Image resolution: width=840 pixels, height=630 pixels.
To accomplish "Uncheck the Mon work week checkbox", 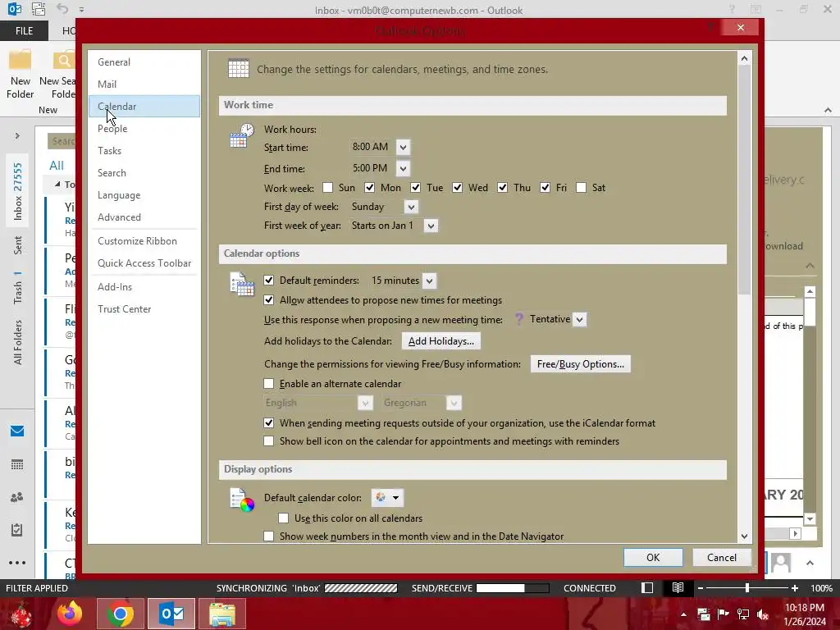I will (x=370, y=188).
